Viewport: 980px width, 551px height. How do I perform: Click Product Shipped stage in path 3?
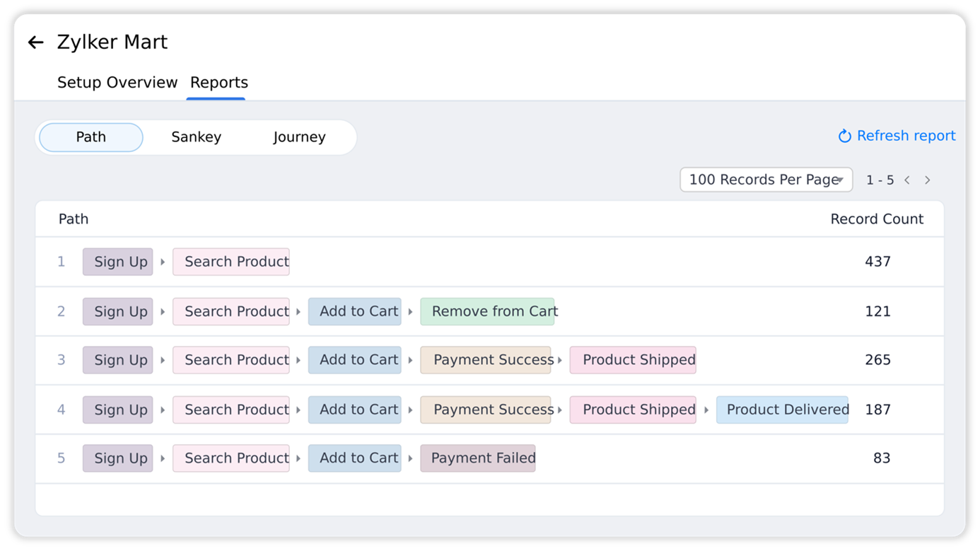(633, 360)
